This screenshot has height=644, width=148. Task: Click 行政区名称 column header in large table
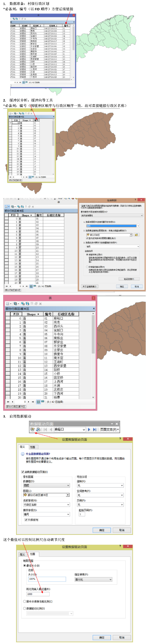click(66, 314)
